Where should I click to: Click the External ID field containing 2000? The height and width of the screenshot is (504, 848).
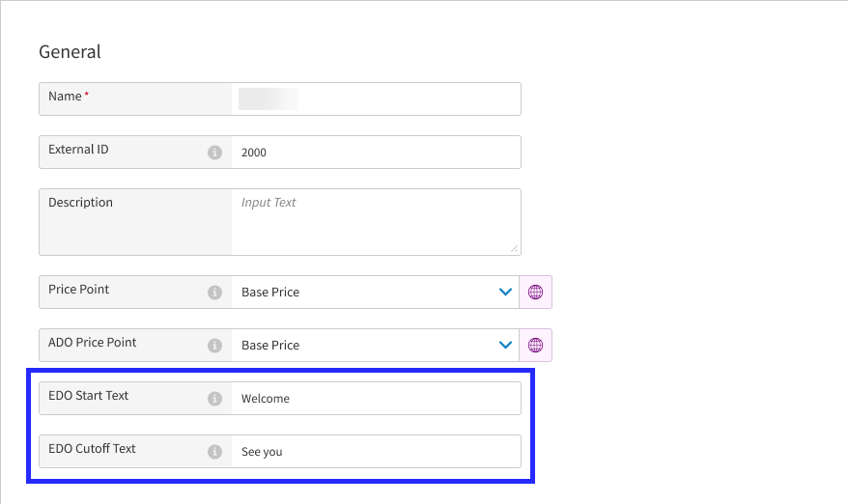(377, 153)
